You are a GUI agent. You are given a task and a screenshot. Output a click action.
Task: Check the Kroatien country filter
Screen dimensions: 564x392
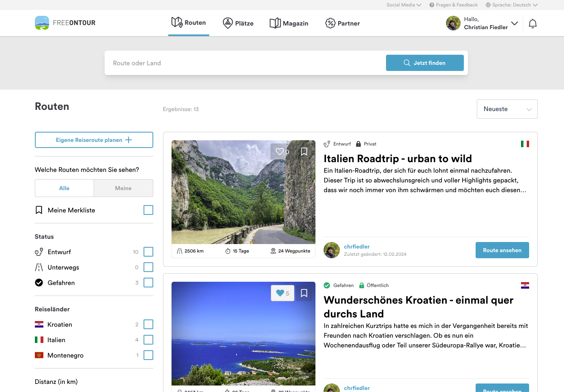pos(148,324)
